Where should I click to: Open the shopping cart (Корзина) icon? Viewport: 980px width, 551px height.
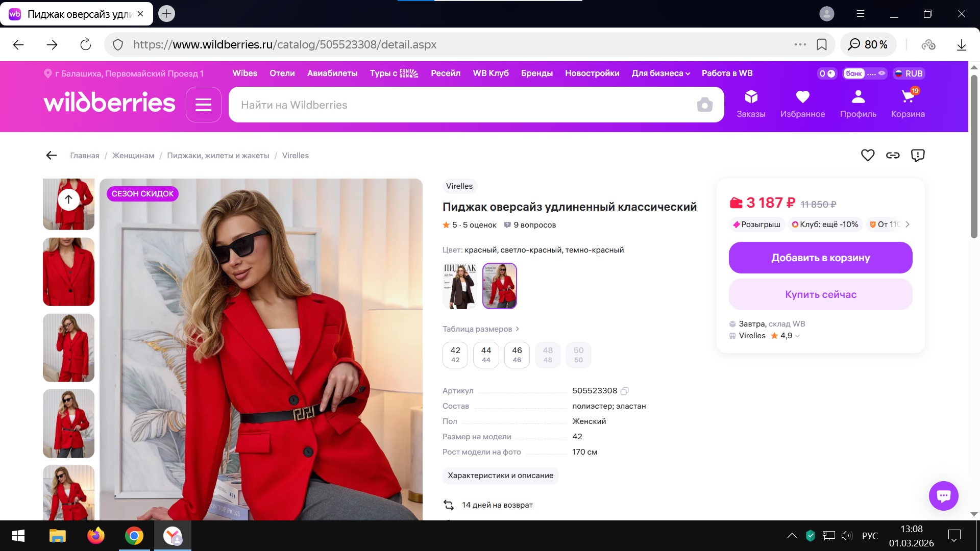click(908, 103)
